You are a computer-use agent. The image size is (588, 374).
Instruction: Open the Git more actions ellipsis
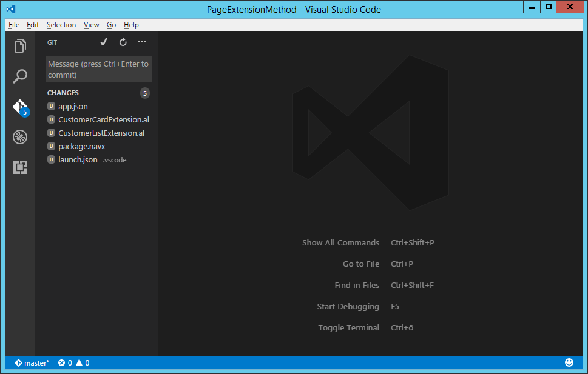[x=142, y=42]
